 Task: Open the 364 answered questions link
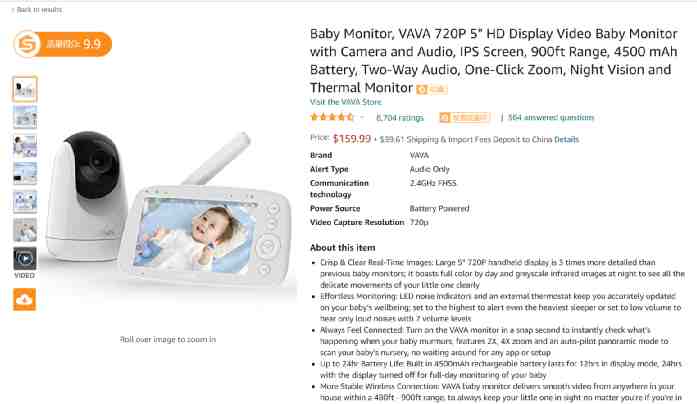coord(551,117)
